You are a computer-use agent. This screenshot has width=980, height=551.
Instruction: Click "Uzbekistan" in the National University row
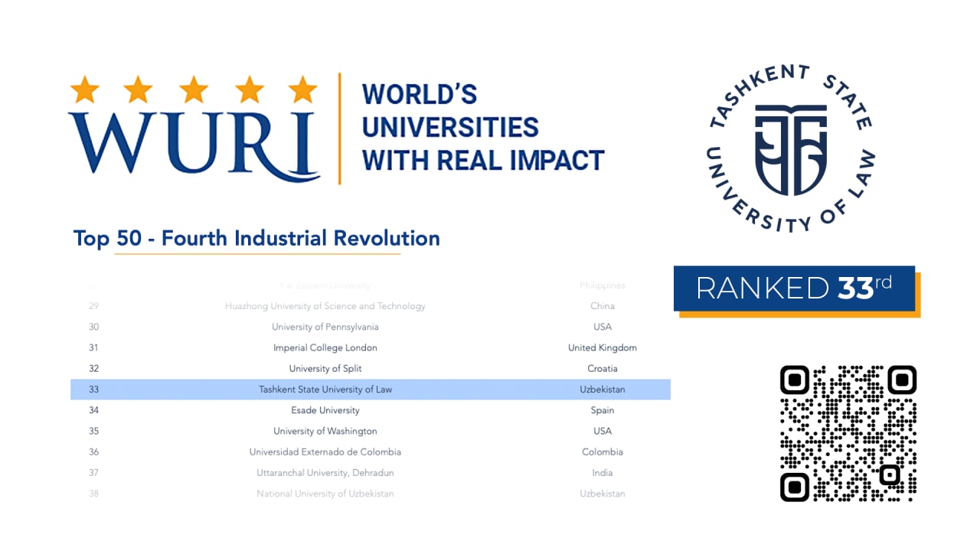(x=603, y=494)
